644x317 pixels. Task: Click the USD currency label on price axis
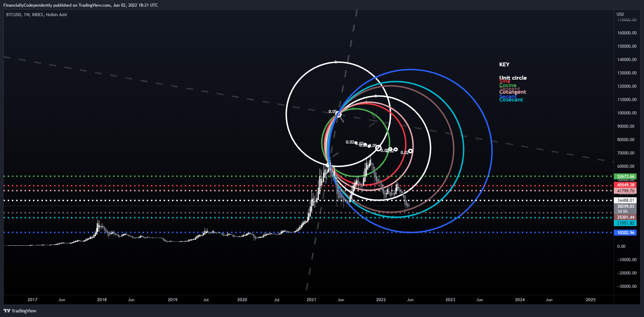pos(620,14)
